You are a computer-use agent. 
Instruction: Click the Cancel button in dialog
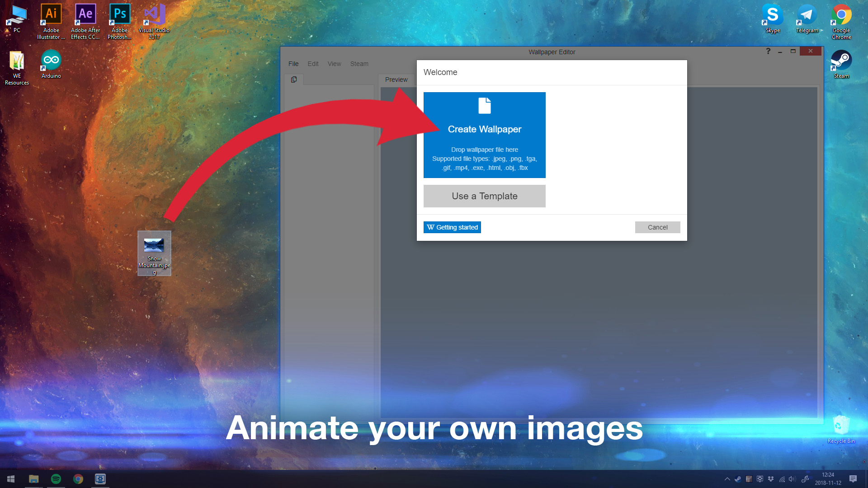click(657, 227)
